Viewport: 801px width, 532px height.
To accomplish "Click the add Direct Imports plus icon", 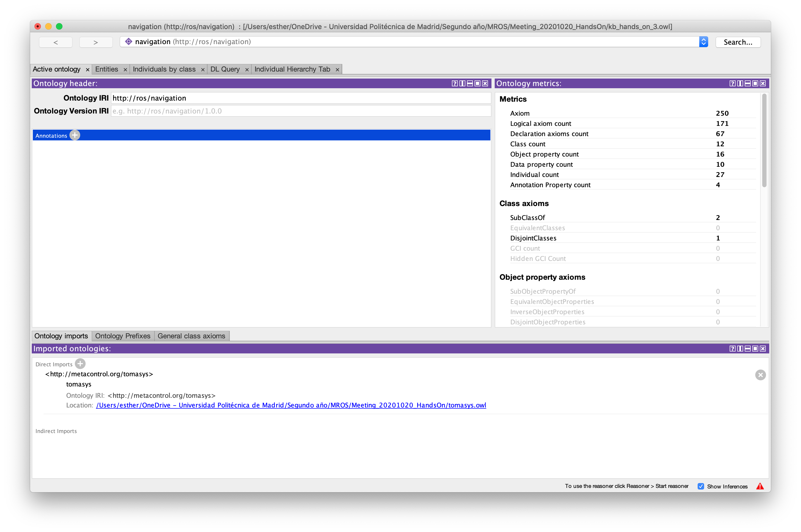I will pos(80,364).
